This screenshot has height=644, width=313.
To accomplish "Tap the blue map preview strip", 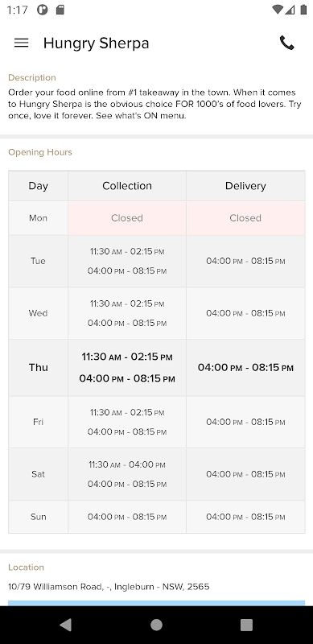I will (x=156, y=603).
